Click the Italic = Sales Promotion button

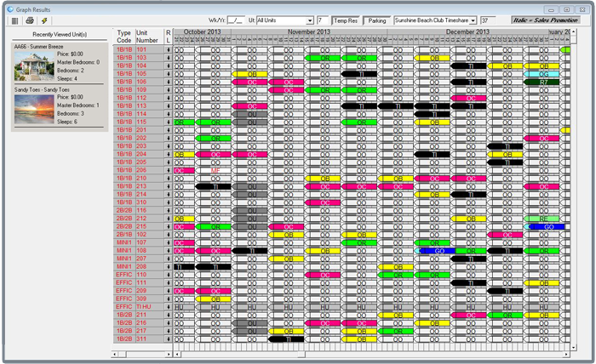(551, 20)
